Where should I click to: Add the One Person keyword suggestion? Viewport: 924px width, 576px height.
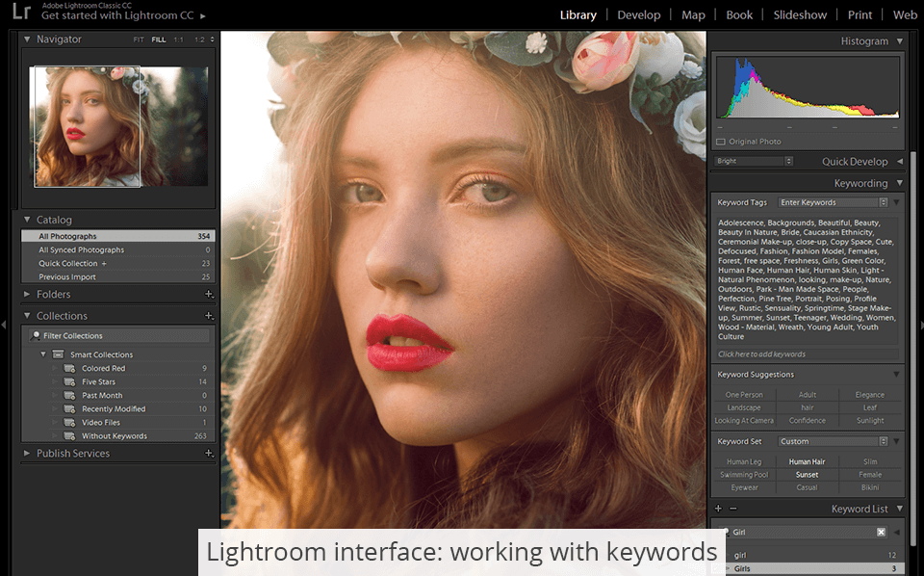(744, 394)
